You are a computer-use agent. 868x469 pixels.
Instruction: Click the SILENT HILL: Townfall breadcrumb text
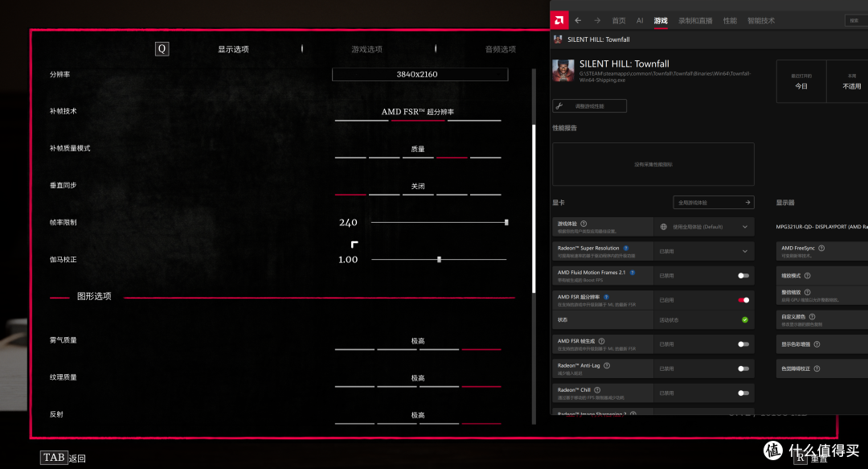tap(599, 39)
